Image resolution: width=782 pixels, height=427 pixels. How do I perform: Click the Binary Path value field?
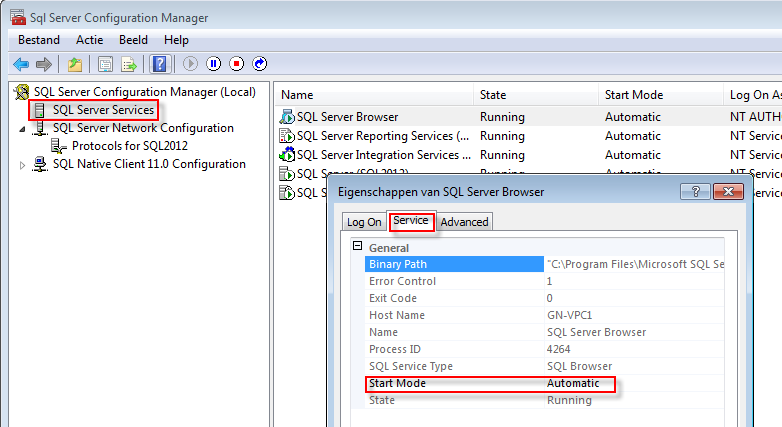(634, 264)
